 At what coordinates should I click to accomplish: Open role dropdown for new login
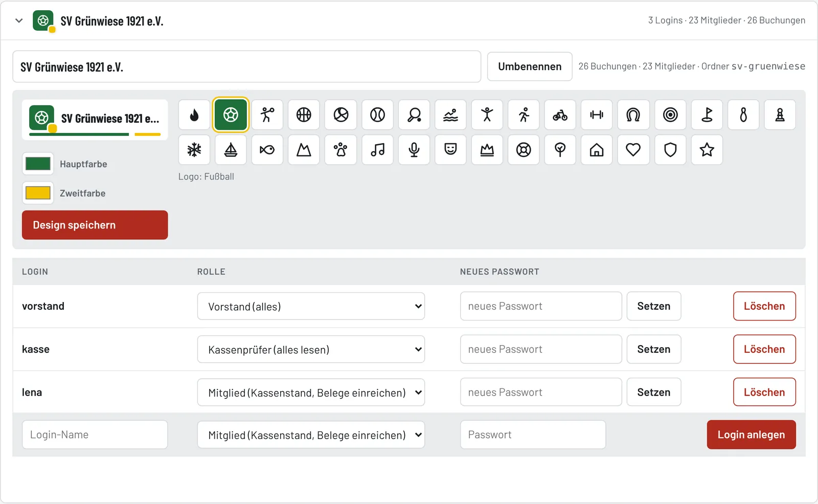coord(311,434)
